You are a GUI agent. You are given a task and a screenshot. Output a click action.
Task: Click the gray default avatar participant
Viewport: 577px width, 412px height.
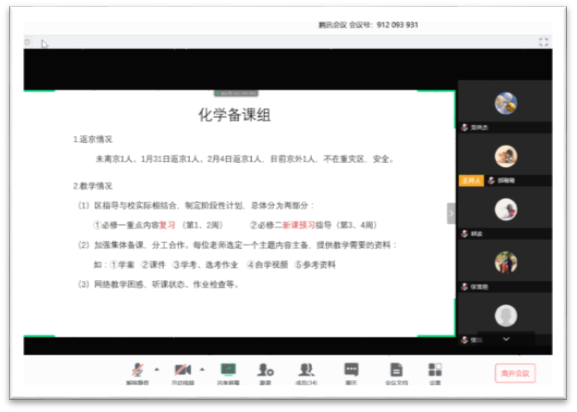pos(506,316)
